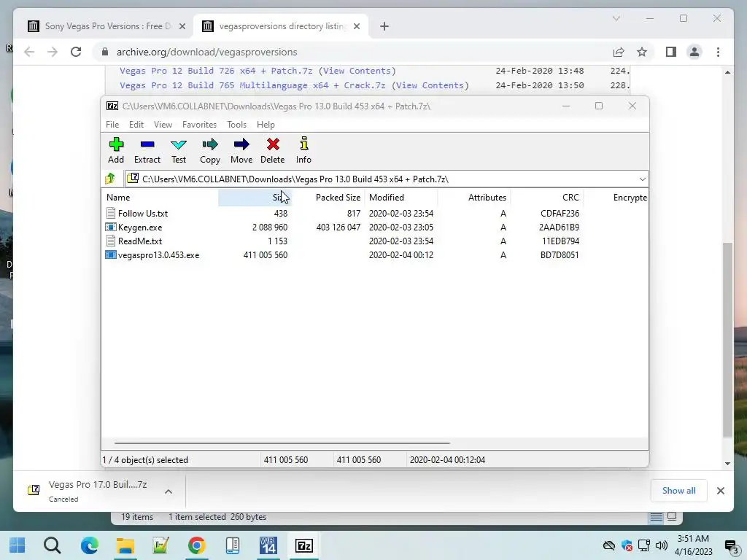Launch Microsoft Edge from taskbar
747x560 pixels.
[x=89, y=545]
